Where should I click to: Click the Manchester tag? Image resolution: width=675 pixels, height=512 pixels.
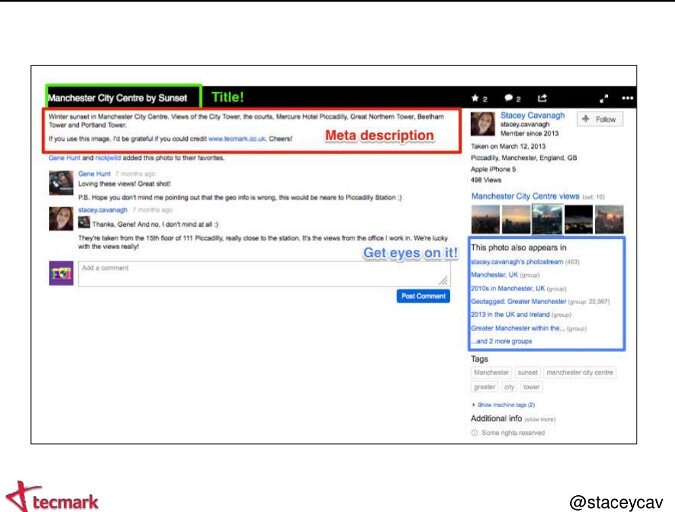[x=491, y=372]
